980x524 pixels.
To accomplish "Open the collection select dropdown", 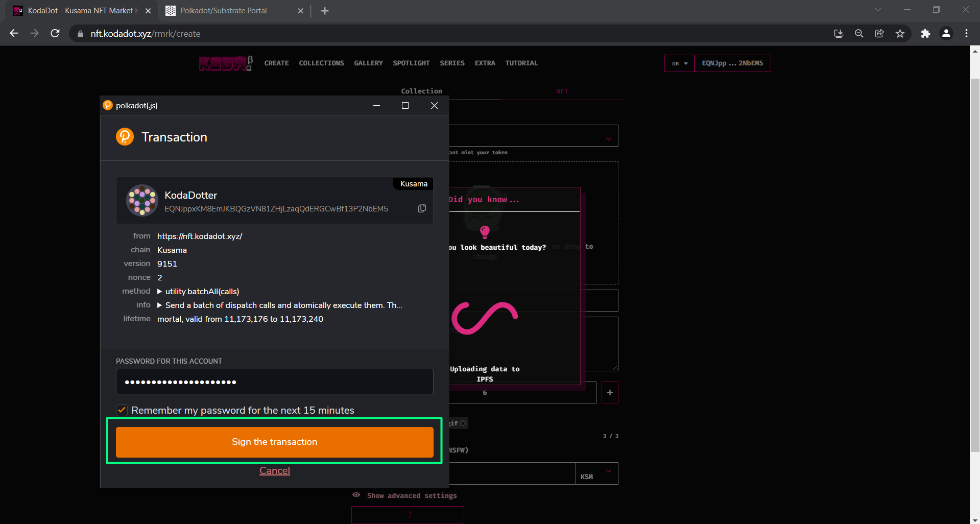I will (534, 136).
